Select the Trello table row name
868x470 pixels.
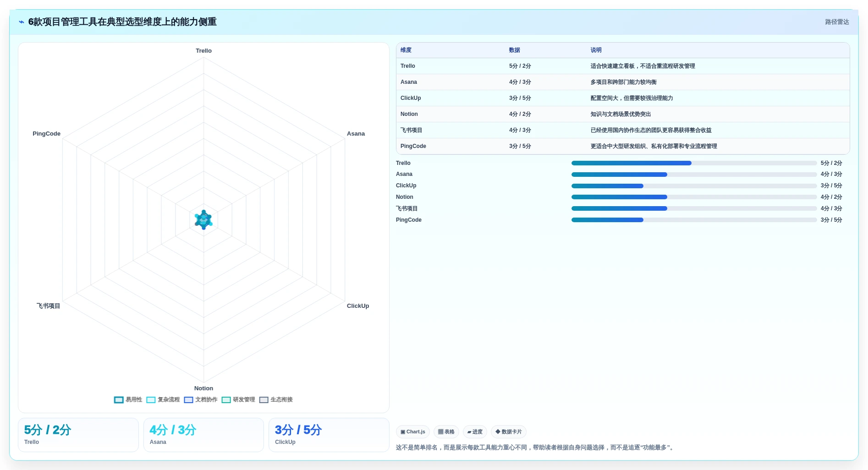coord(408,66)
